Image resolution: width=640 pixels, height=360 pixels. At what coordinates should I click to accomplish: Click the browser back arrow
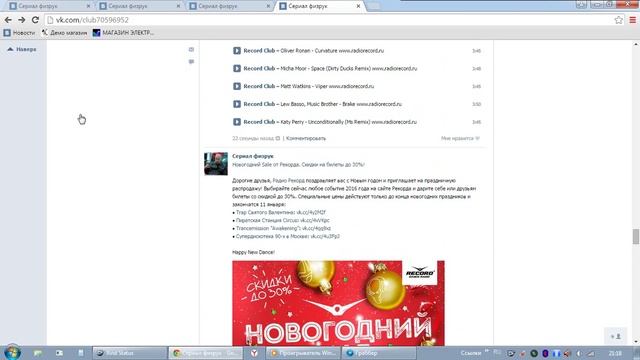click(8, 20)
